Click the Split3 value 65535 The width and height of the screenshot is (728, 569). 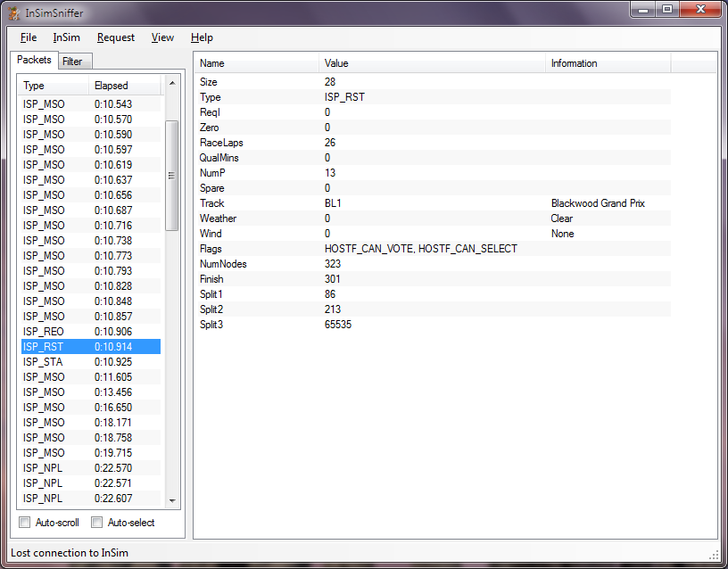point(338,325)
